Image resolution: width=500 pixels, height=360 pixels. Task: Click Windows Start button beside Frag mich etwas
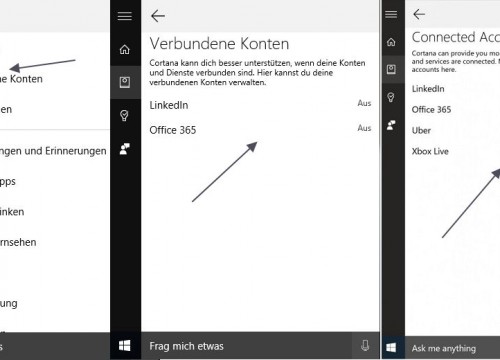[125, 346]
